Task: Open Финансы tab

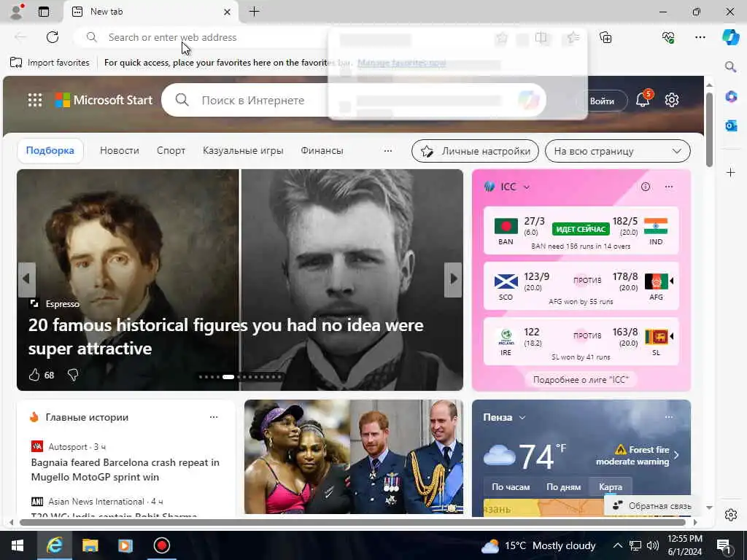Action: click(322, 150)
